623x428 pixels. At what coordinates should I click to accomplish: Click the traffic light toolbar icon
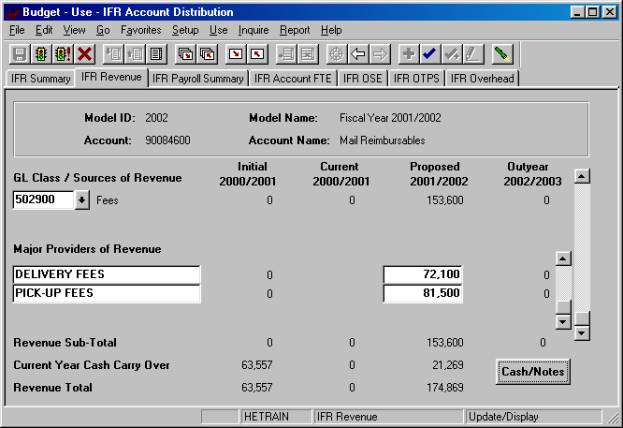[x=40, y=53]
